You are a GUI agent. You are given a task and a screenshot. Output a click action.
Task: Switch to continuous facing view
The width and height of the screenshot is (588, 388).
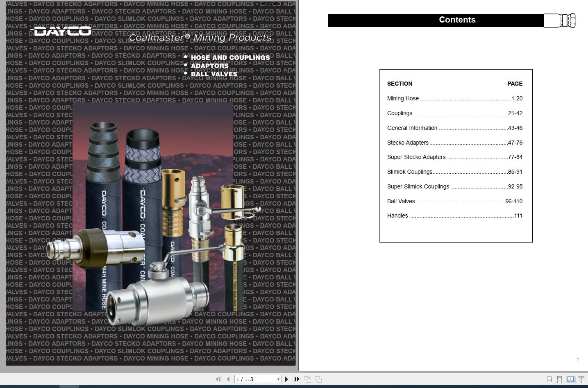581,379
